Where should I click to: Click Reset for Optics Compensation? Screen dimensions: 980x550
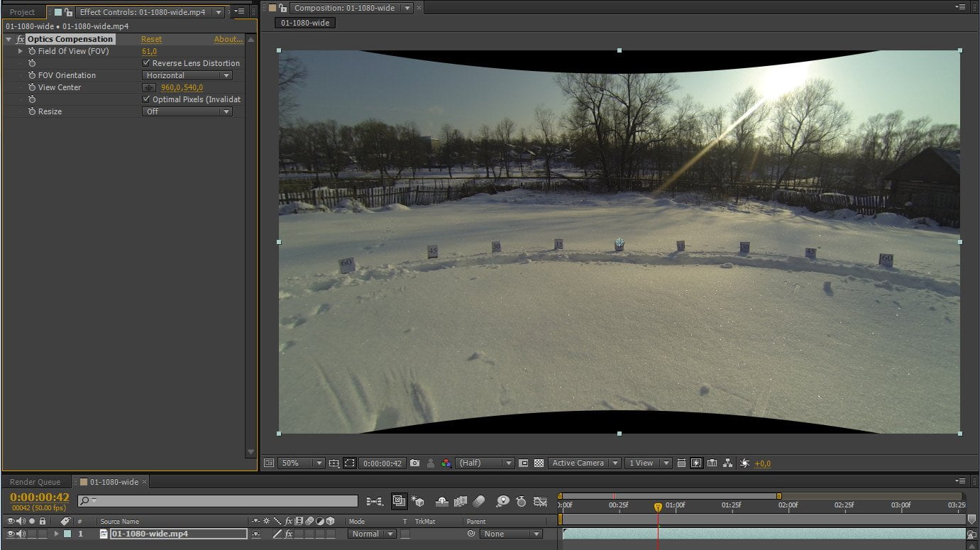click(151, 39)
